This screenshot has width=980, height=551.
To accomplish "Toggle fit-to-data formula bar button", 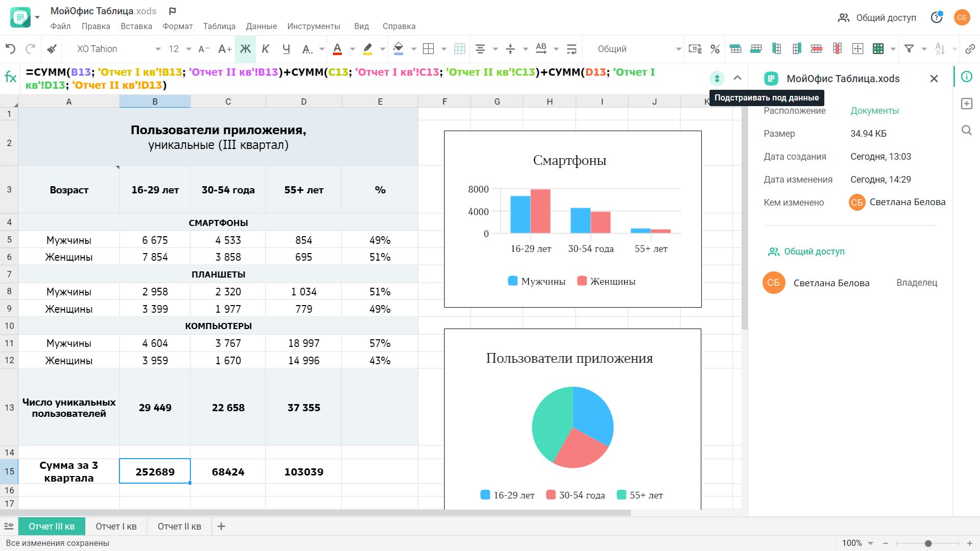I will (717, 78).
